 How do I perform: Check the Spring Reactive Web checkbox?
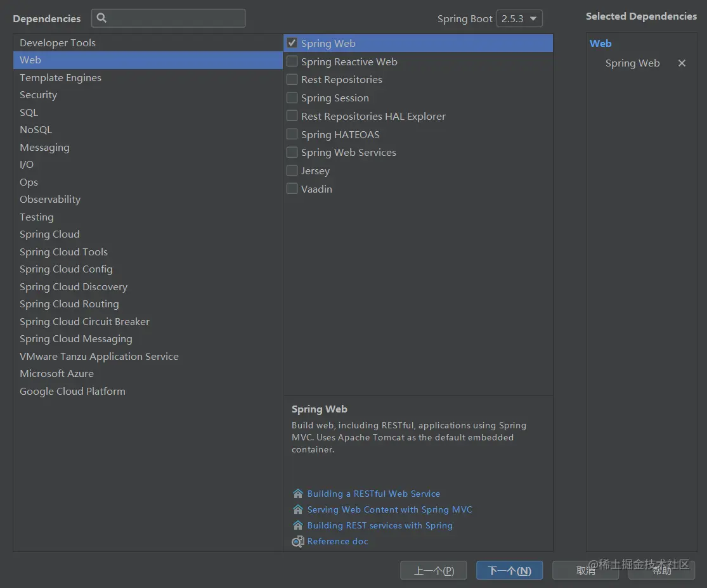click(x=292, y=61)
